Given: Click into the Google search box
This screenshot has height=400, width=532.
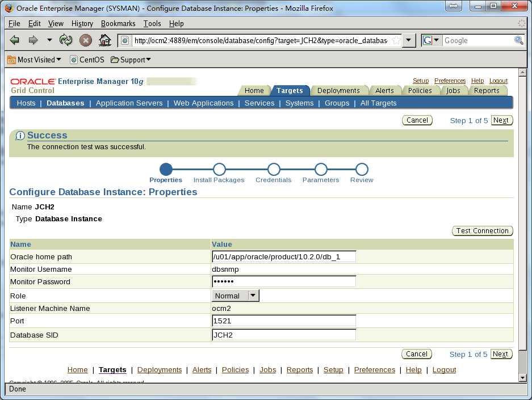Looking at the screenshot, I should [x=479, y=41].
